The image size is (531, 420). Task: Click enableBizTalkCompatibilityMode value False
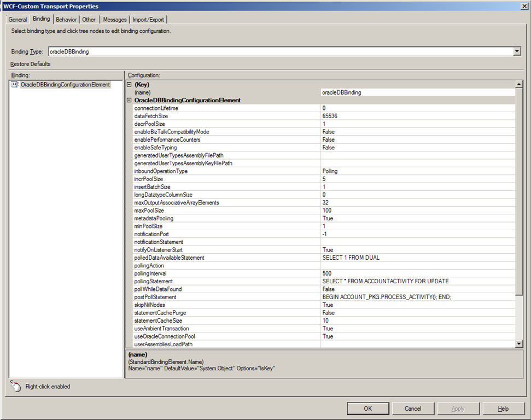pyautogui.click(x=418, y=132)
